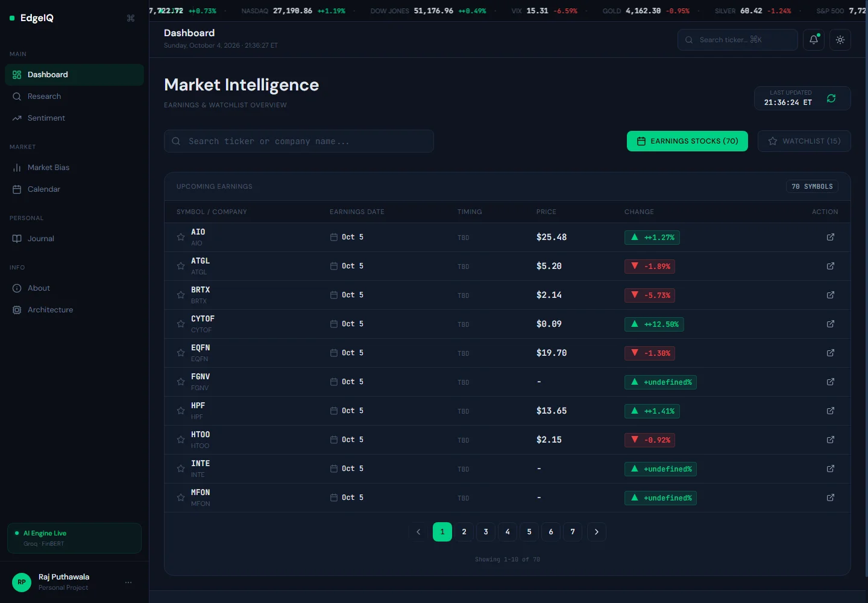The height and width of the screenshot is (603, 868).
Task: Open INTE external link icon
Action: point(831,469)
